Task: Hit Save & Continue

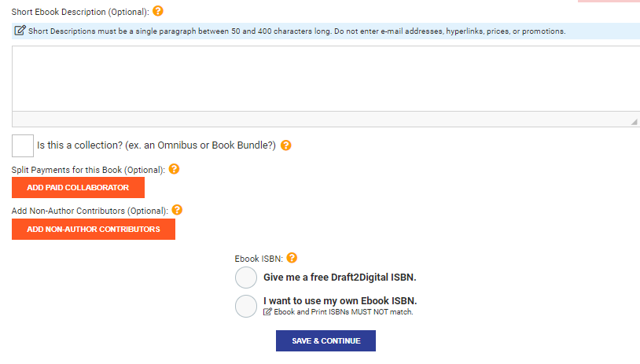Action: (326, 340)
